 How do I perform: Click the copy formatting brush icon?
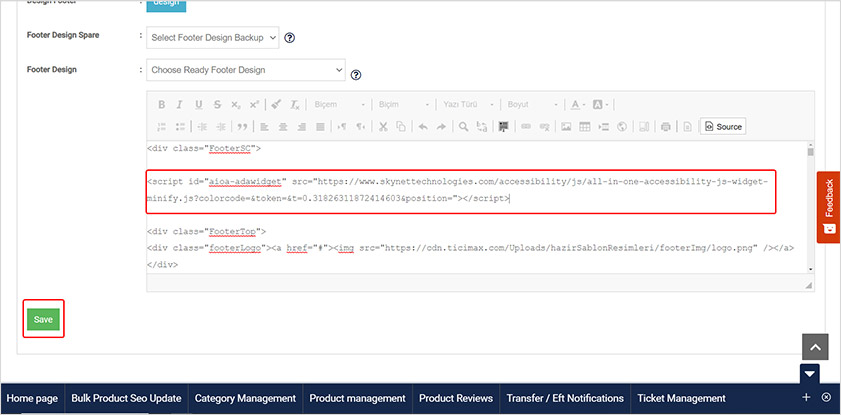[276, 105]
